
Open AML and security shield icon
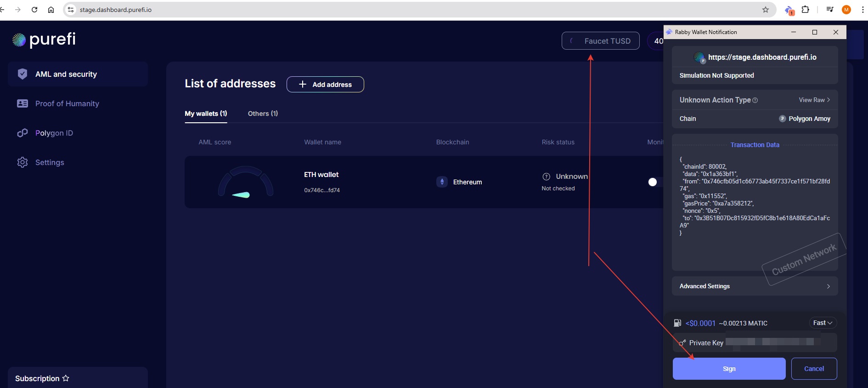tap(23, 74)
